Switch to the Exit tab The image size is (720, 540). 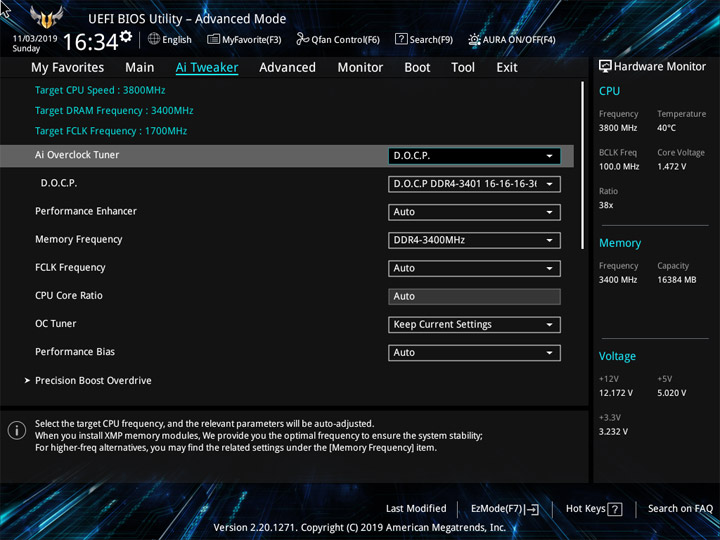[506, 68]
